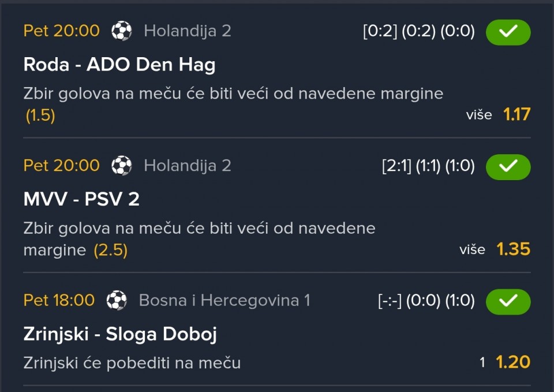This screenshot has height=392, width=554.
Task: Select the Bosna i Hercegovina 1 league
Action: pyautogui.click(x=224, y=300)
